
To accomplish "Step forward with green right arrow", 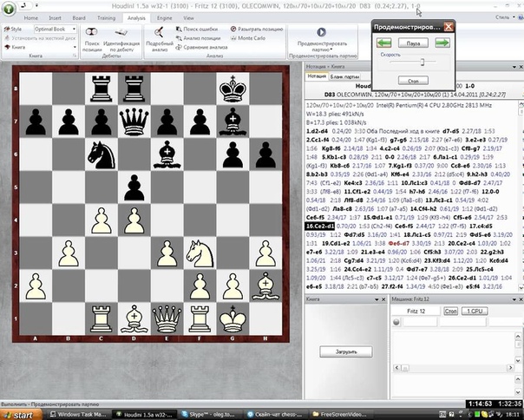I will tap(442, 43).
